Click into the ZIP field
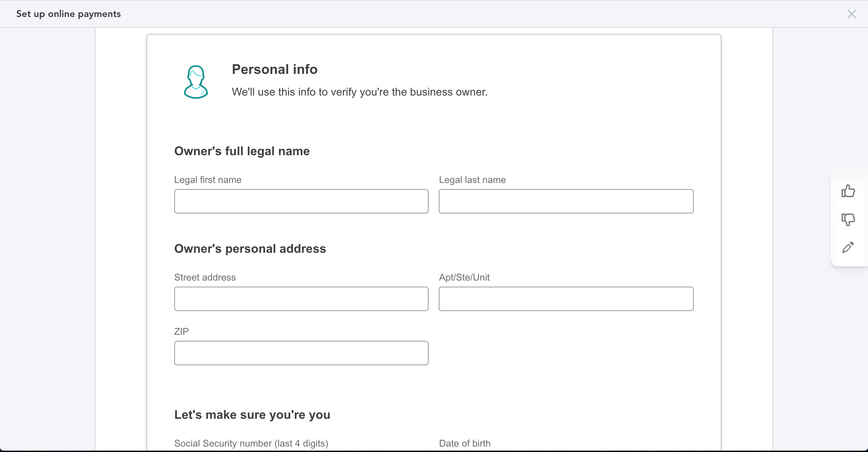This screenshot has height=452, width=868. pos(301,353)
